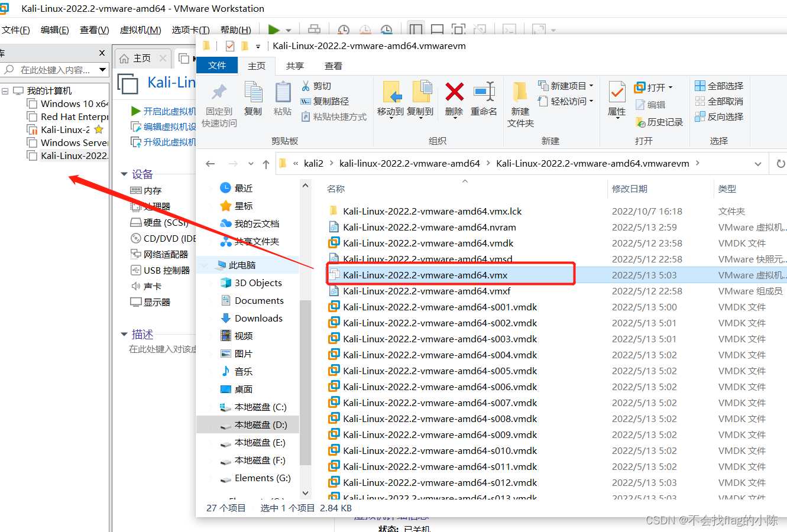Click the Paste clipboard icon in ribbon
This screenshot has width=787, height=532.
click(x=283, y=93)
